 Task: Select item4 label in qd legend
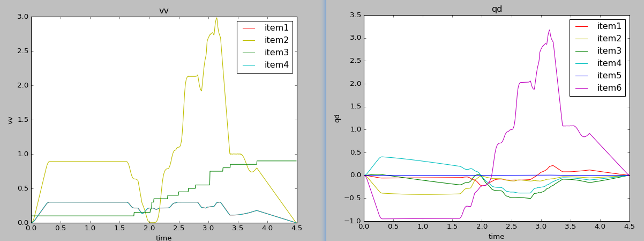pos(609,63)
